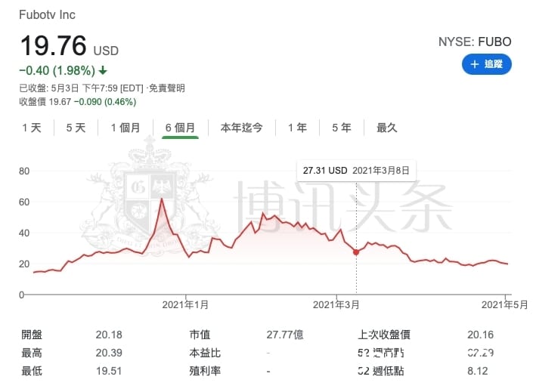
Task: Switch to the 最久 max range tab
Action: click(387, 128)
